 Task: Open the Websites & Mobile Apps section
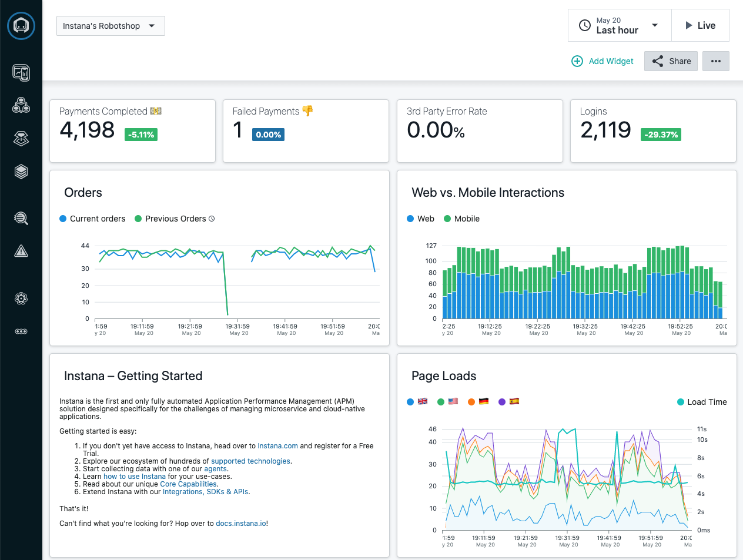pos(21,72)
